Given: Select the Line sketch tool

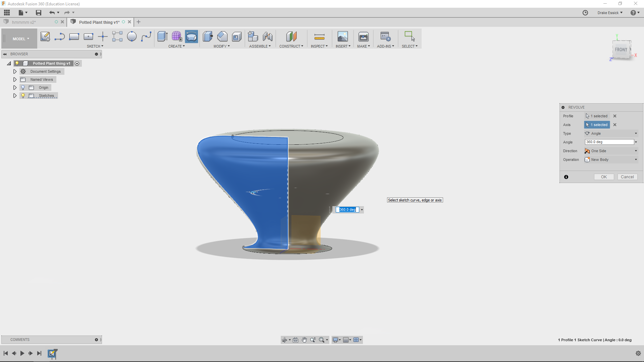Looking at the screenshot, I should click(x=60, y=37).
